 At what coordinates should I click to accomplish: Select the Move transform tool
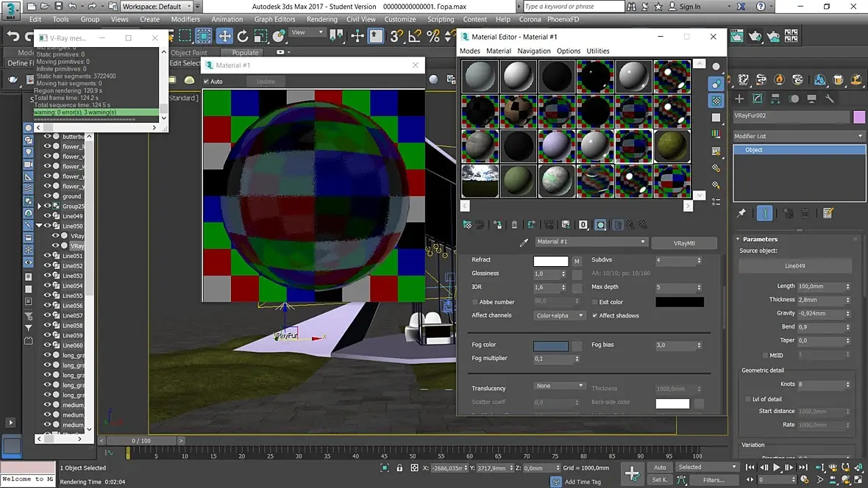(x=224, y=36)
